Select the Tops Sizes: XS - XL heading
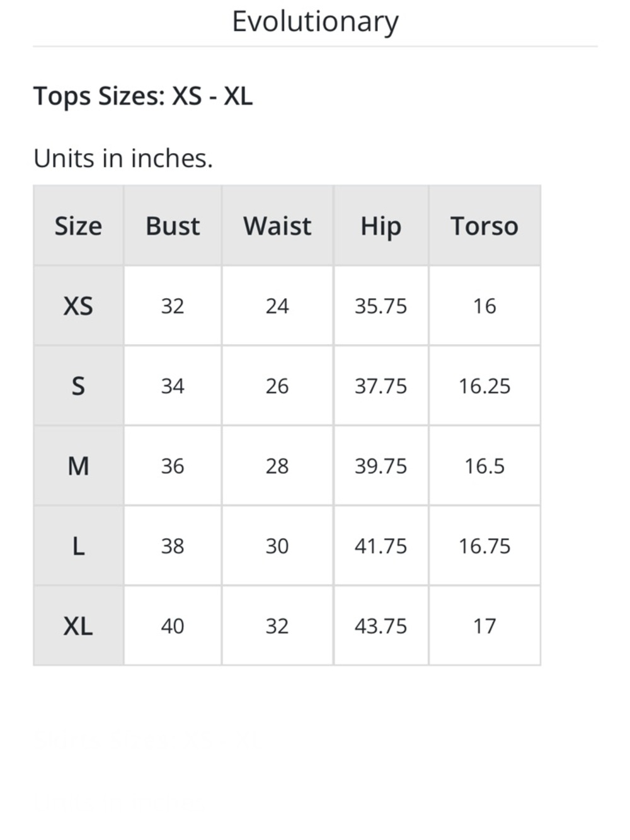630x840 pixels. click(x=143, y=96)
